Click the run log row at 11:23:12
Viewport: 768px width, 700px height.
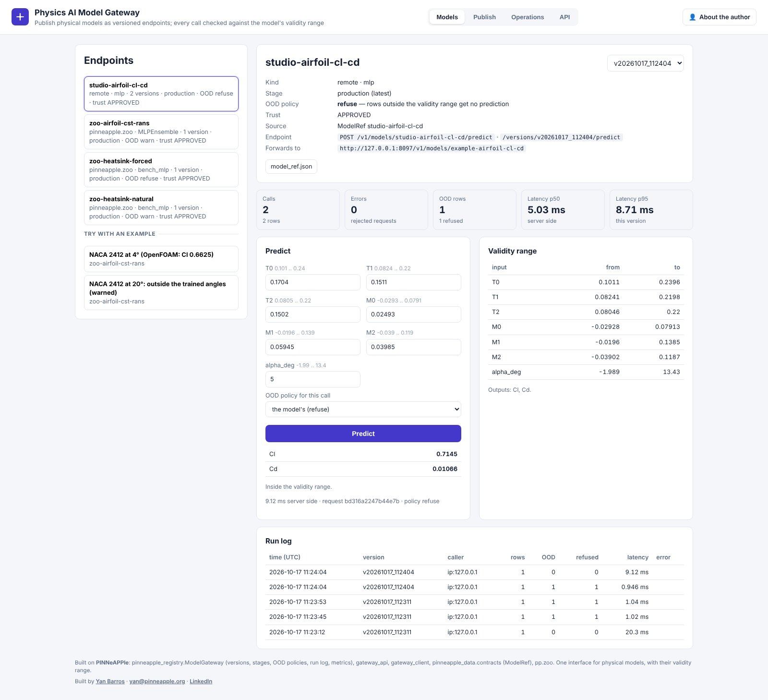(x=475, y=632)
